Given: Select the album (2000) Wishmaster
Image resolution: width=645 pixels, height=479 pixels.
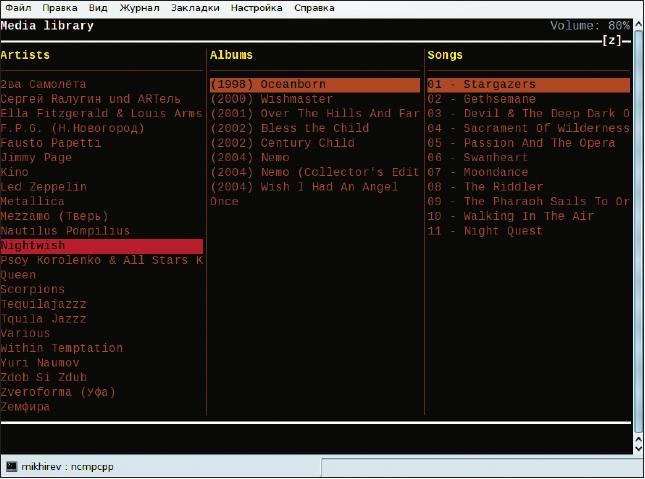Looking at the screenshot, I should coord(271,99).
